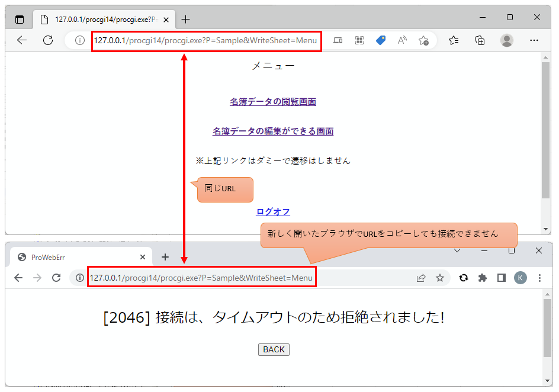Maximize the Edge window
559x392 pixels.
tap(510, 17)
